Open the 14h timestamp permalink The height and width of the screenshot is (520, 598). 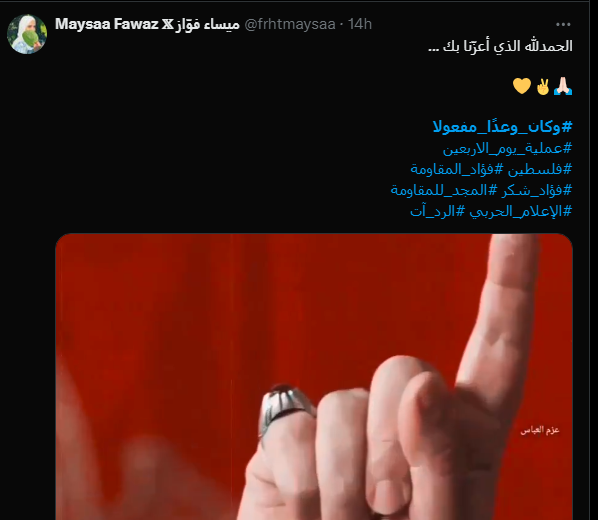pyautogui.click(x=360, y=24)
